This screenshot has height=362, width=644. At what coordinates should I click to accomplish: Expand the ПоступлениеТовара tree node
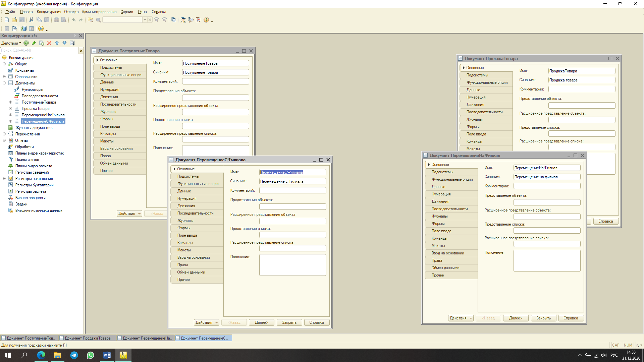click(x=10, y=102)
